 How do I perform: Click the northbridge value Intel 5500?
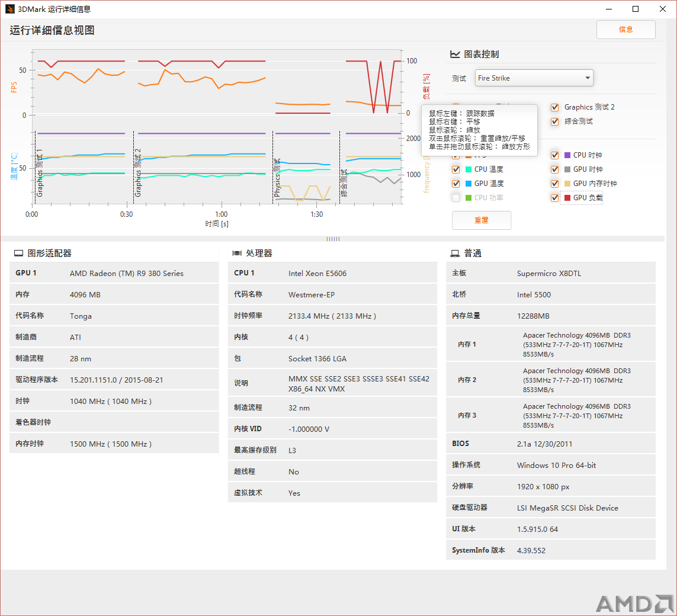tap(534, 295)
